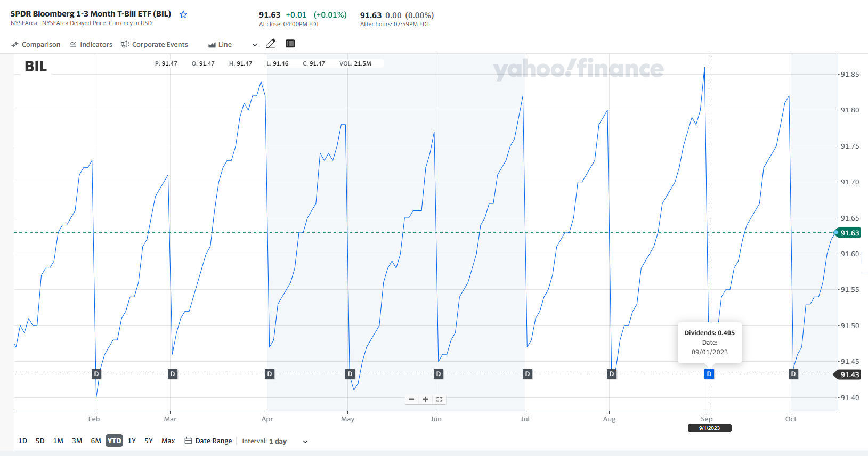Open the Comparison tool
The height and width of the screenshot is (456, 868).
36,44
